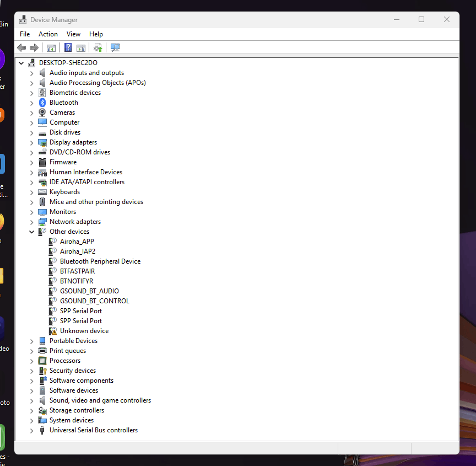Open the Action menu
The image size is (476, 466).
pyautogui.click(x=48, y=34)
